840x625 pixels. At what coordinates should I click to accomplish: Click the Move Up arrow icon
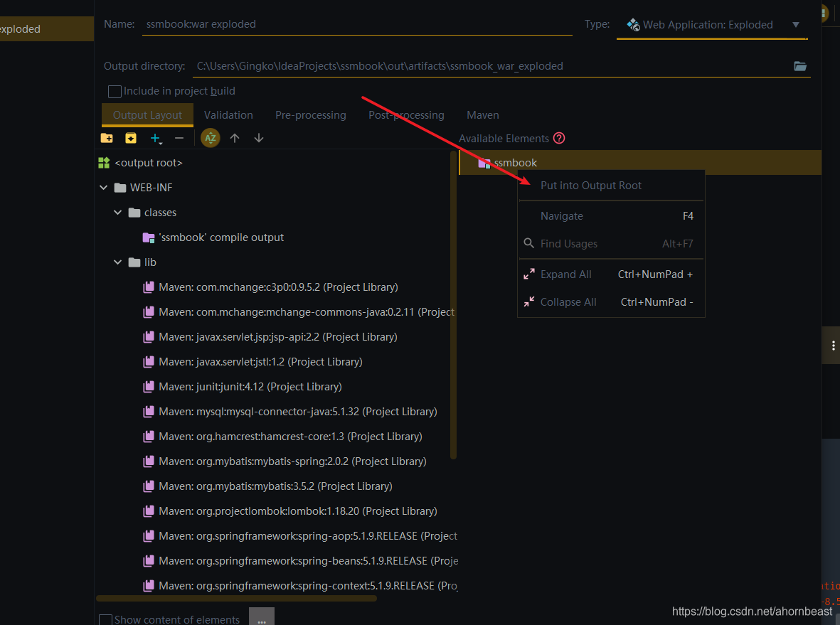click(x=235, y=137)
